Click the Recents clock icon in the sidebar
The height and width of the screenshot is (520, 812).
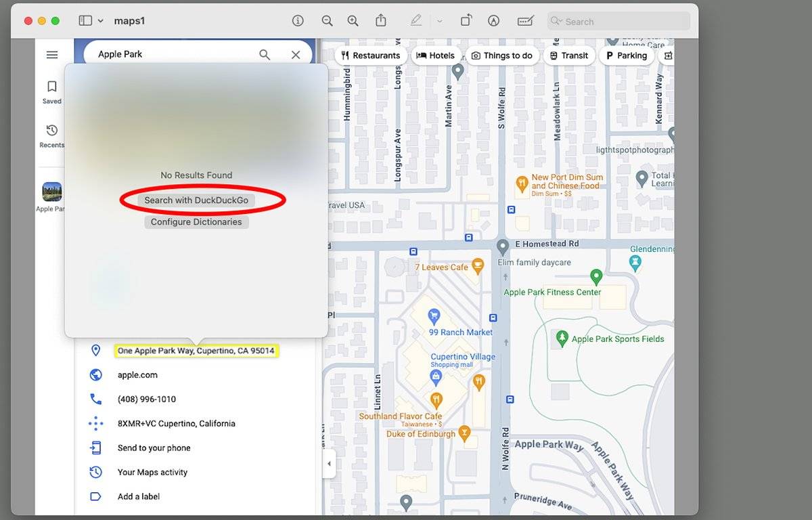click(52, 131)
